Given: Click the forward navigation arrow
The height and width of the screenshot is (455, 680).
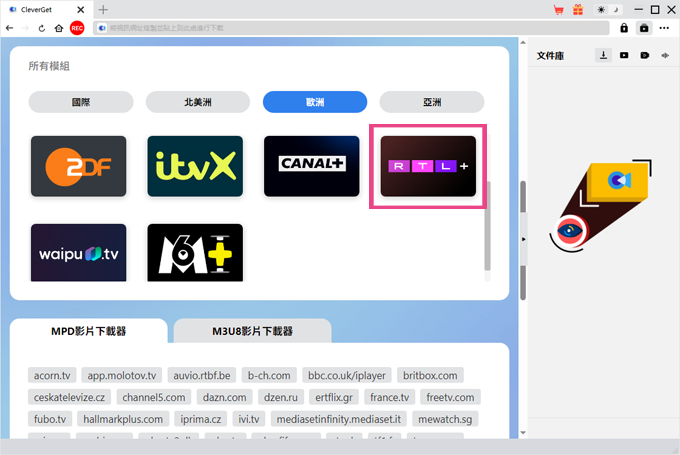Looking at the screenshot, I should [25, 28].
